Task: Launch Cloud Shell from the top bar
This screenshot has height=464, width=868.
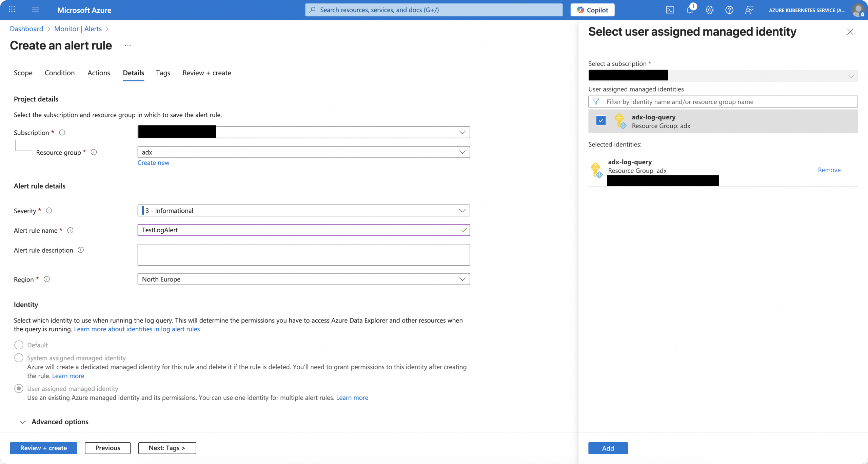Action: pyautogui.click(x=670, y=10)
